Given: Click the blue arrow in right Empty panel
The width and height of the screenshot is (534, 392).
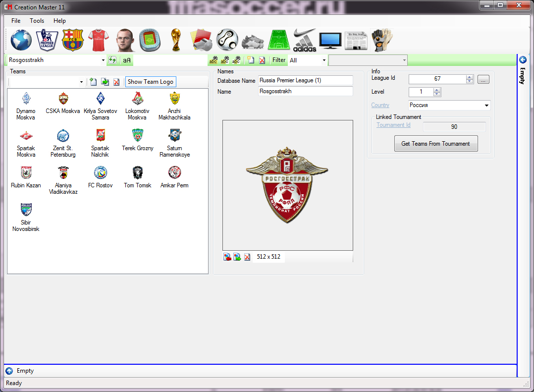Looking at the screenshot, I should point(523,60).
